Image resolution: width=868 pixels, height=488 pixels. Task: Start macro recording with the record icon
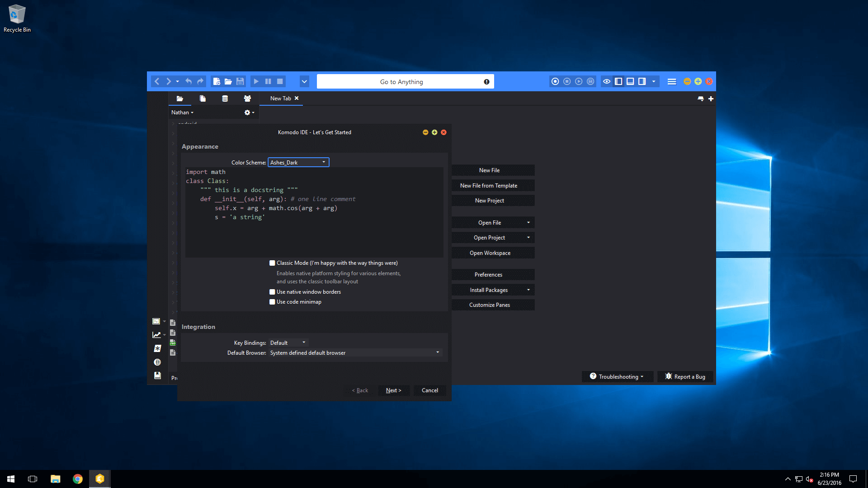555,82
